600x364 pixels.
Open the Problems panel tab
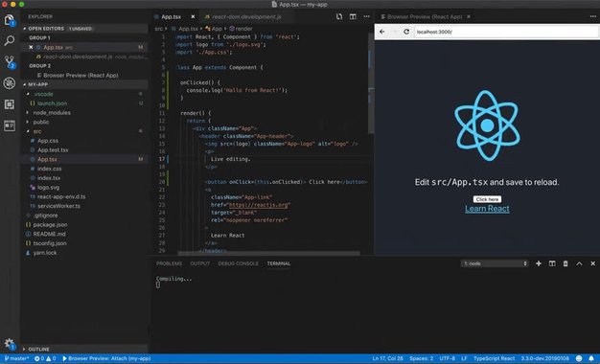[x=169, y=263]
